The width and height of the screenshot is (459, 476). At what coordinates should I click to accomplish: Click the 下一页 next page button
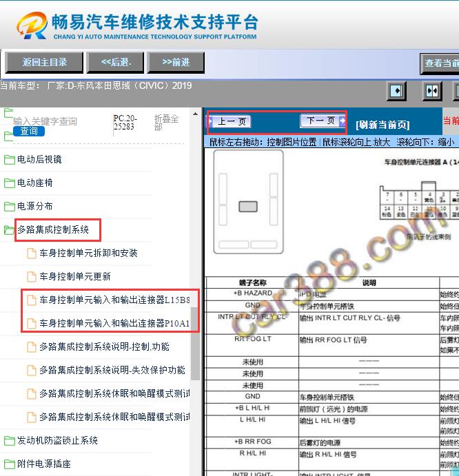pyautogui.click(x=323, y=121)
